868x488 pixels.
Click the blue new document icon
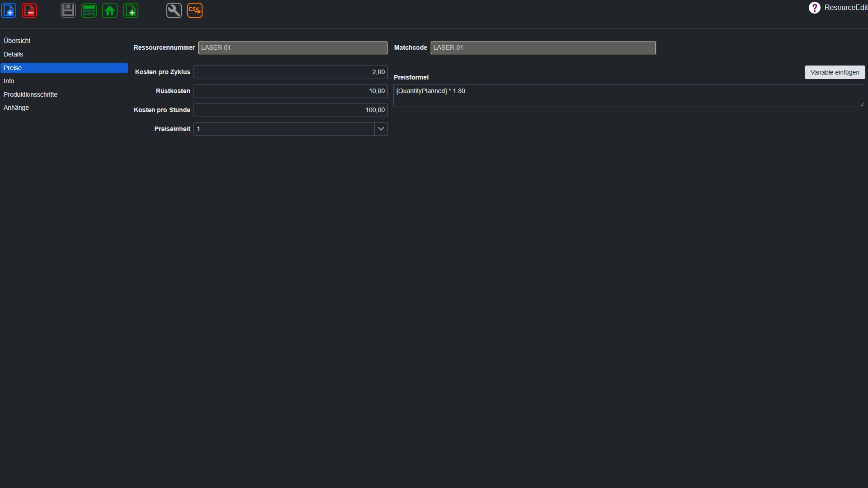[x=9, y=10]
